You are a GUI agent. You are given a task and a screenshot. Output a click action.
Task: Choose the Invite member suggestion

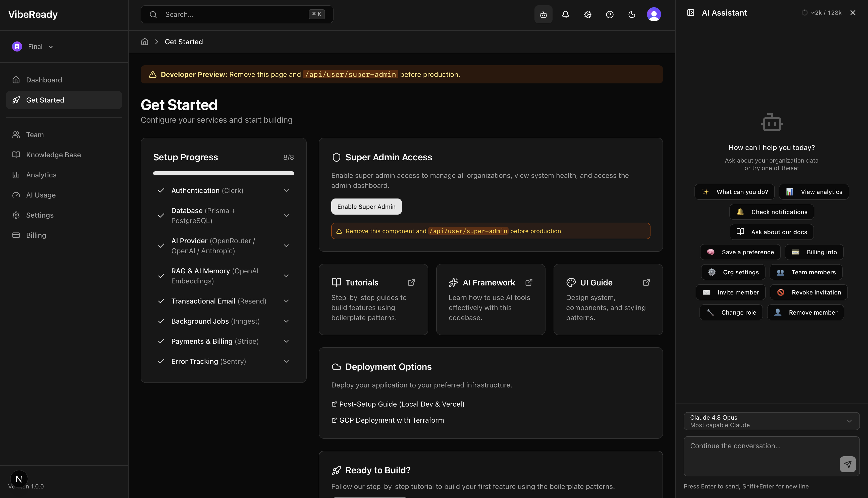coord(731,292)
